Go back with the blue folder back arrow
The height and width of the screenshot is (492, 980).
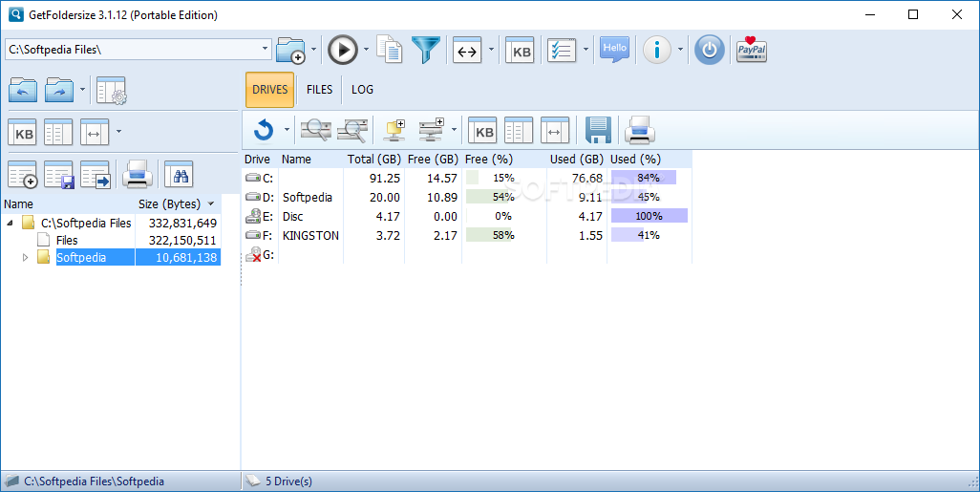click(x=23, y=90)
